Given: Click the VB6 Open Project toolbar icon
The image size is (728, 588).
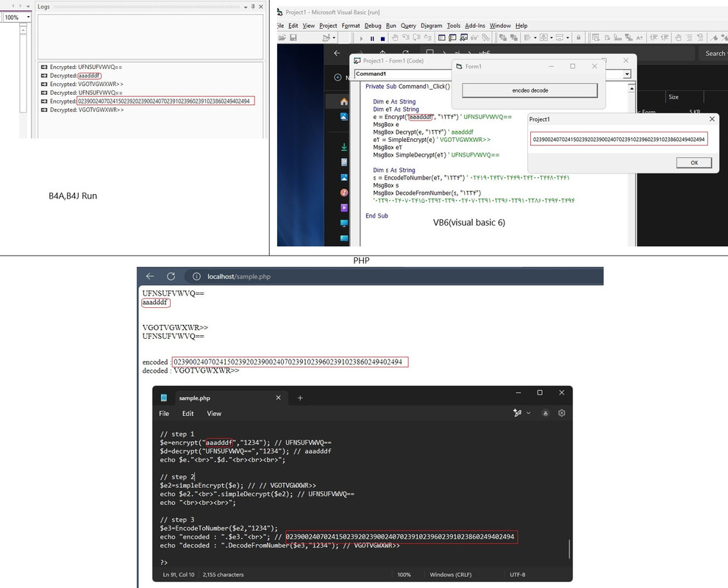Looking at the screenshot, I should point(282,37).
